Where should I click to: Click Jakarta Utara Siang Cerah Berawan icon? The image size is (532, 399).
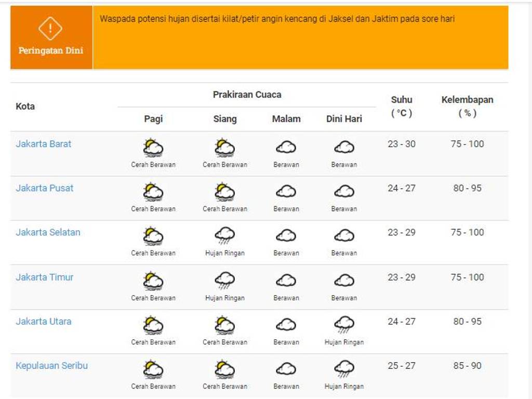click(225, 325)
